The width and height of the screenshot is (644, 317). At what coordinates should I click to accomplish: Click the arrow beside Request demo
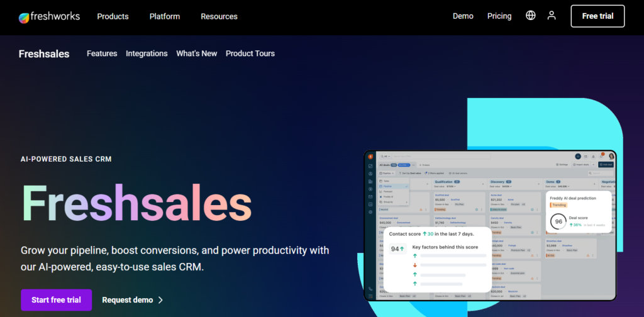click(x=160, y=300)
